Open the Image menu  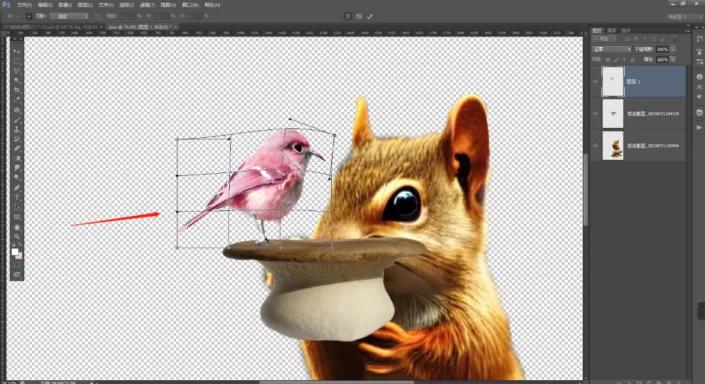tap(65, 5)
